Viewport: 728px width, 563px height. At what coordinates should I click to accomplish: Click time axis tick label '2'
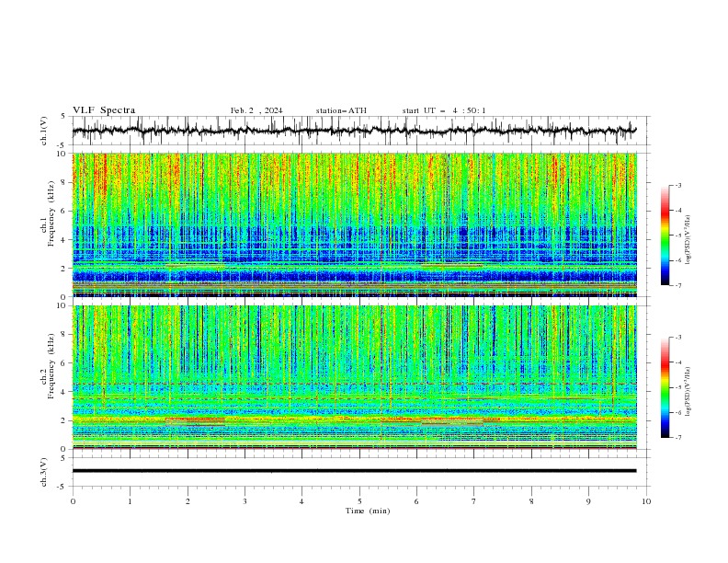tap(188, 501)
